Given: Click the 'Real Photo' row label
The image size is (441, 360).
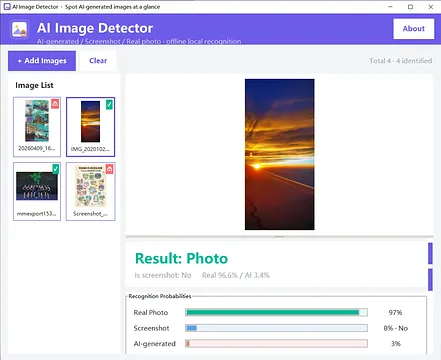Looking at the screenshot, I should (151, 313).
